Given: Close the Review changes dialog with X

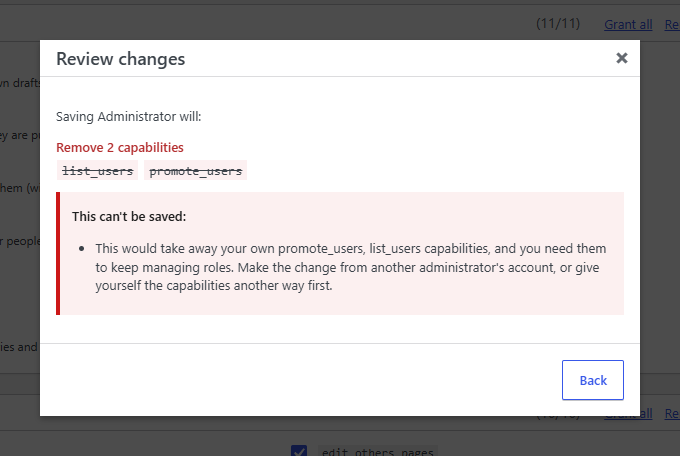Looking at the screenshot, I should tap(621, 58).
